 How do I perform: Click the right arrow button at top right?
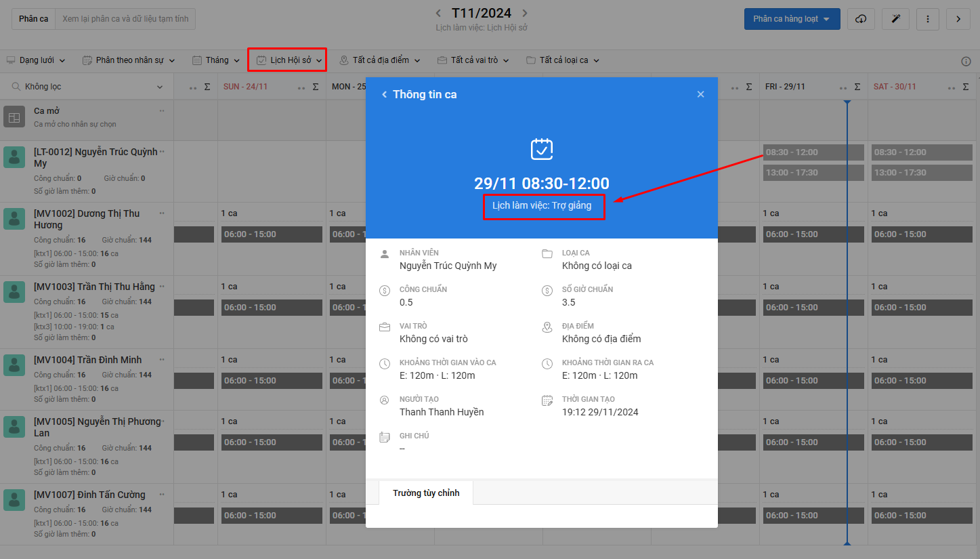[x=958, y=19]
